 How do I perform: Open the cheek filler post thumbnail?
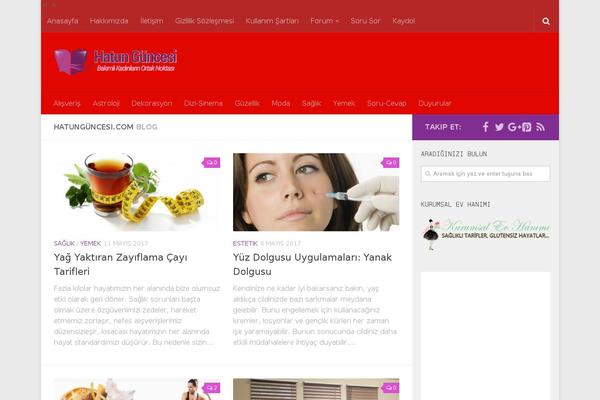(316, 192)
